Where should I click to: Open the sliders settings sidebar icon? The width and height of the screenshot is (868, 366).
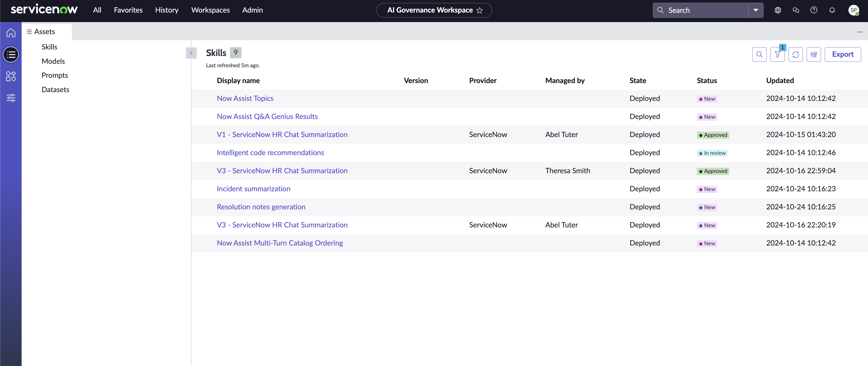click(11, 98)
